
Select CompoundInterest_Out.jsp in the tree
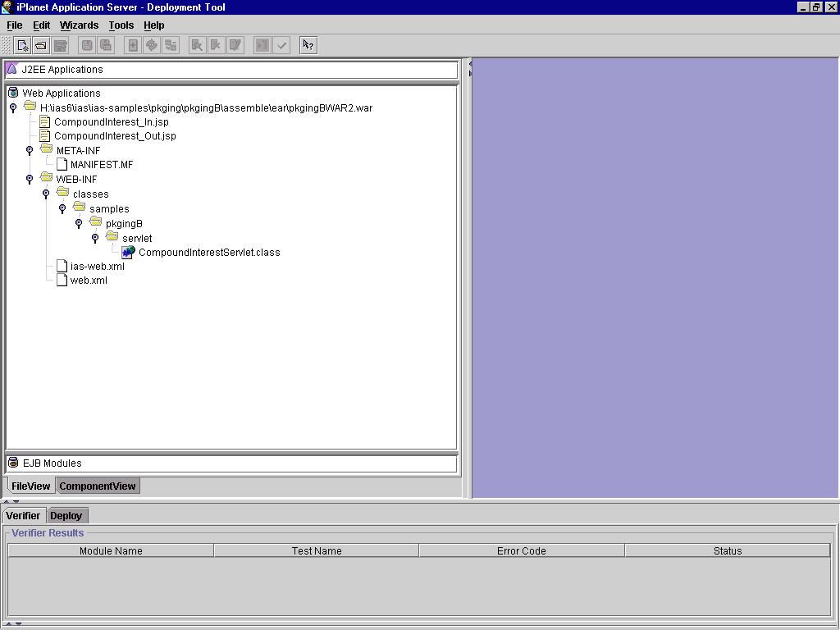(115, 136)
